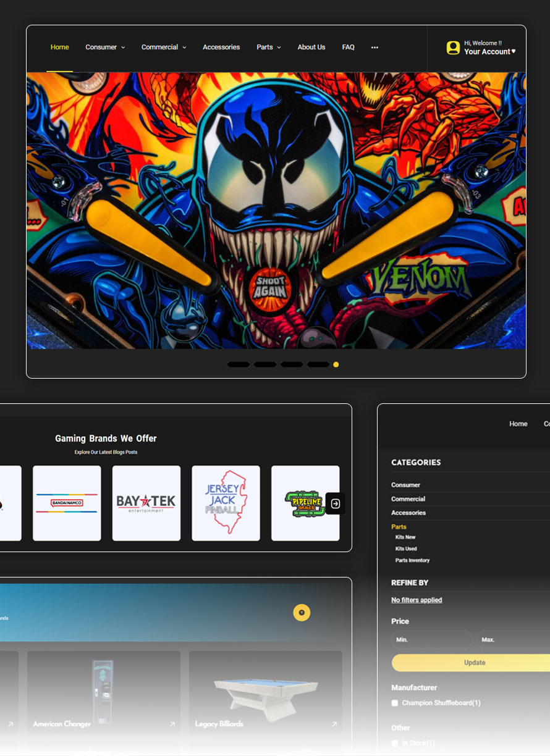
Task: Focus the Max. price field
Action: 513,639
